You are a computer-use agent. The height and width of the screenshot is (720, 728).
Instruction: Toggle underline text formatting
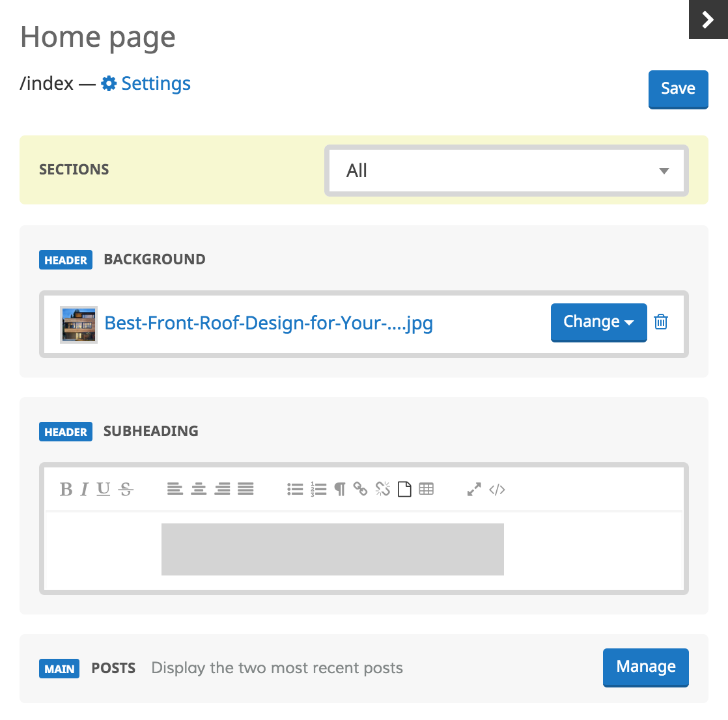104,490
